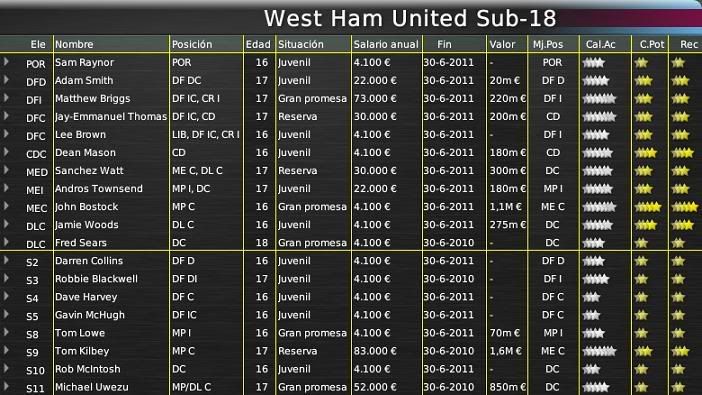Click Fred Sears' current ability star rating
The image size is (702, 395).
tap(594, 243)
